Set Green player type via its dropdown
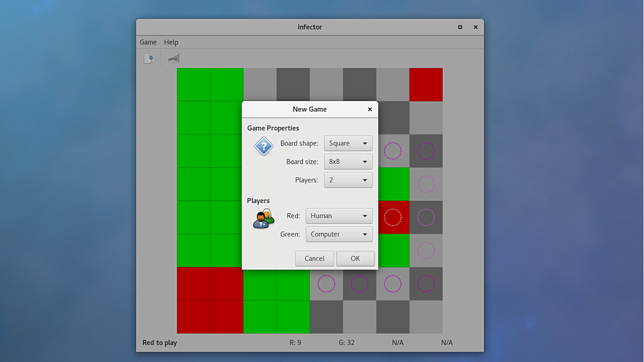 click(x=339, y=234)
